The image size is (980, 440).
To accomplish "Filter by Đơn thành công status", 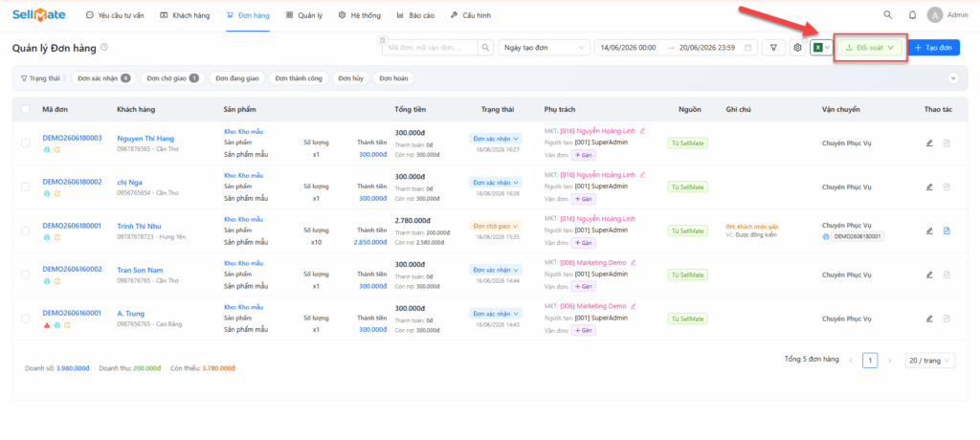I will tap(299, 78).
